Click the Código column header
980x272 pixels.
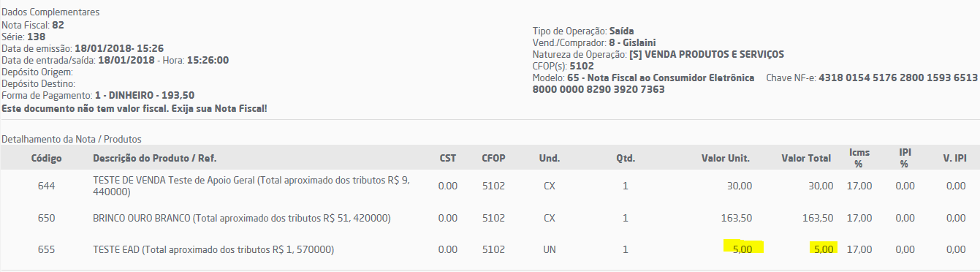46,158
